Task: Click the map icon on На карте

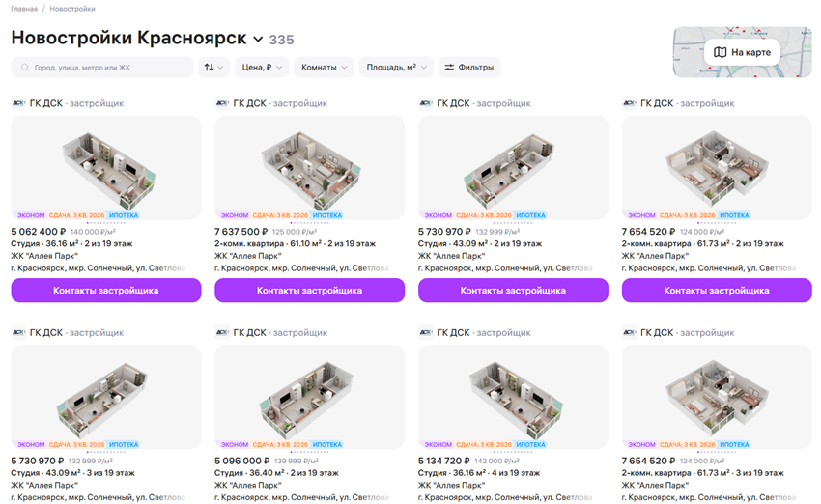Action: tap(720, 52)
